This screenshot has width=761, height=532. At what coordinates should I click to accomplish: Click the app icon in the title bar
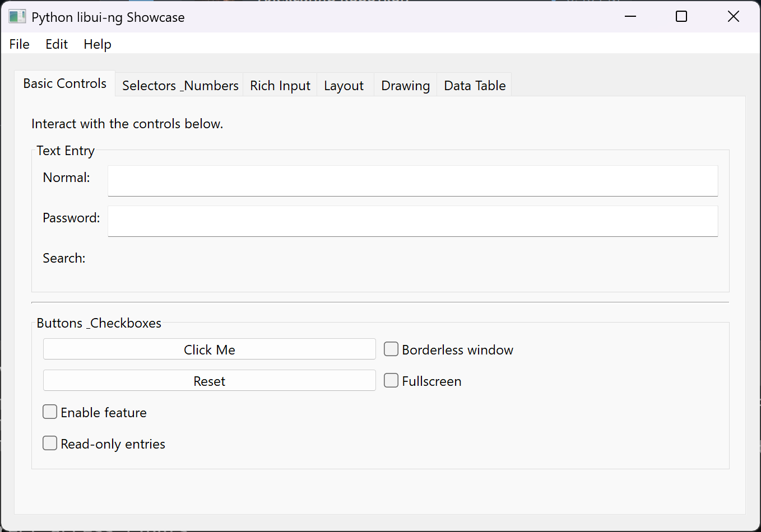(17, 17)
